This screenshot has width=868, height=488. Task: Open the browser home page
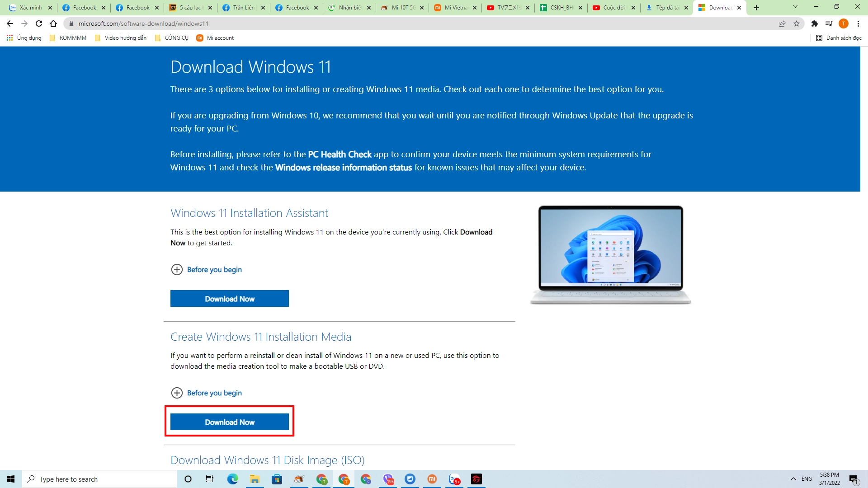pos(53,23)
